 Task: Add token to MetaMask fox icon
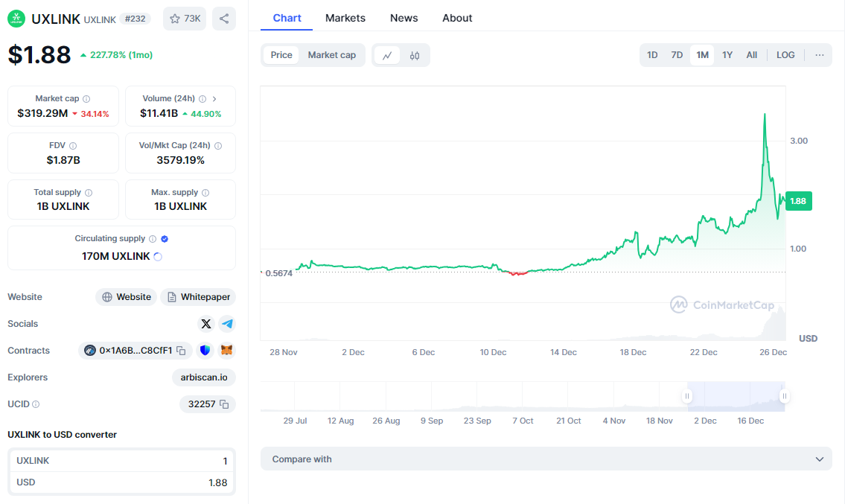point(227,351)
